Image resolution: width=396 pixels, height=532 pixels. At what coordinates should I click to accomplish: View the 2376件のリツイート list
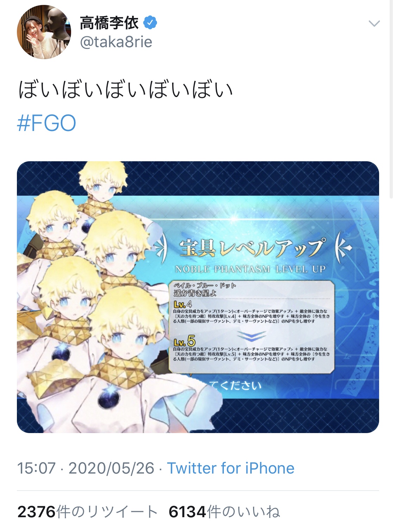87,512
